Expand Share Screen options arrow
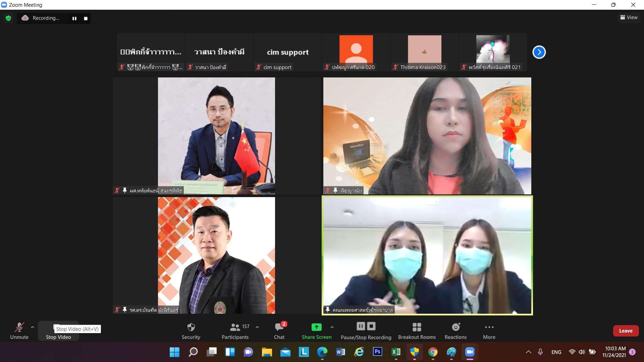644x362 pixels. pos(332,327)
